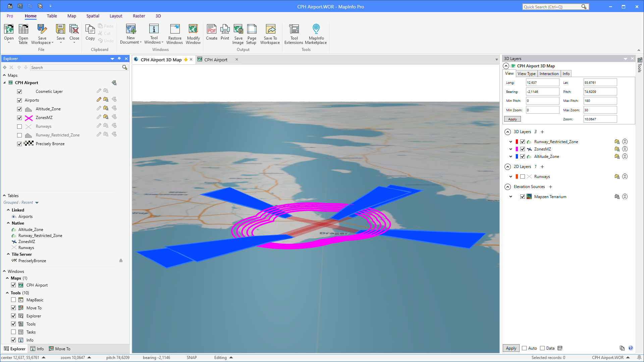Enable the Runways layer in 2D Layers
This screenshot has height=362, width=644.
pos(522,176)
